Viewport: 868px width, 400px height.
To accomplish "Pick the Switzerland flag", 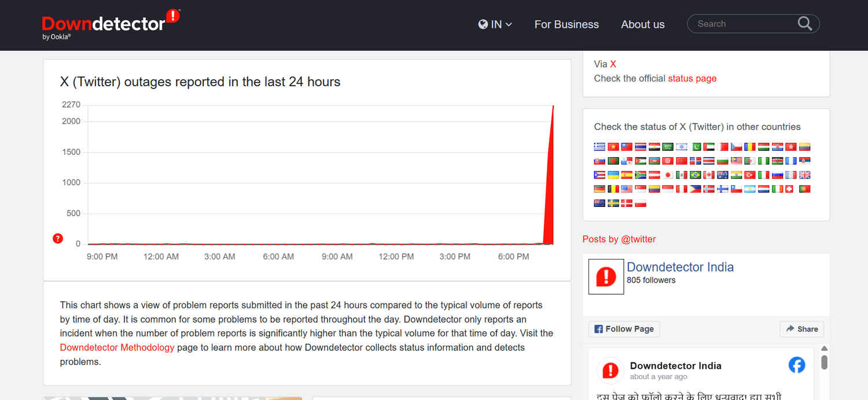I will 789,189.
